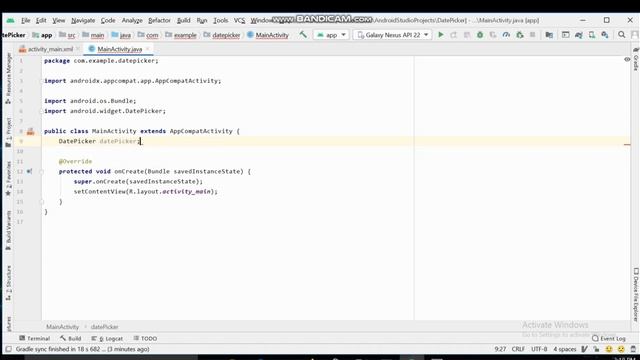
Task: Open the Favorites sidebar tab
Action: [8, 179]
